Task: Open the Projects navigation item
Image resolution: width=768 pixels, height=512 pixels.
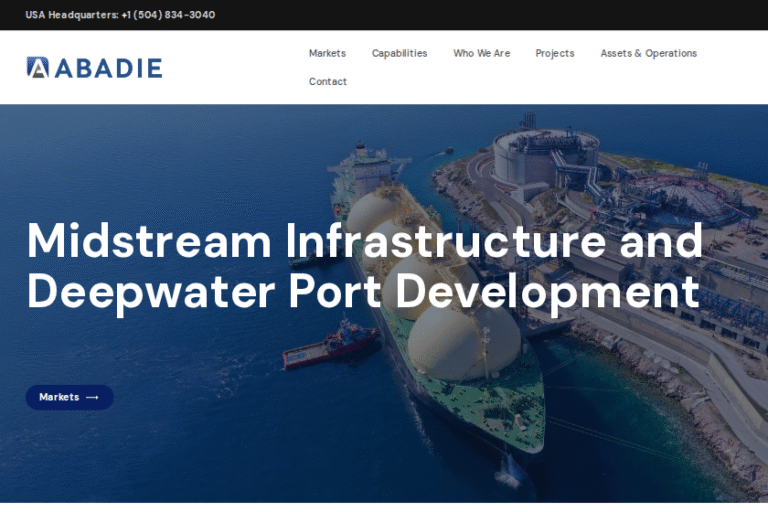Action: point(554,53)
